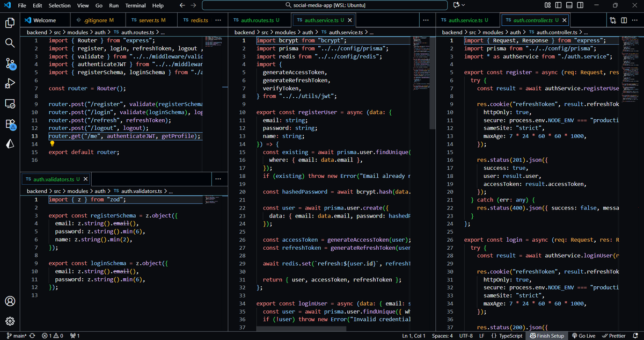Click the Synchronize Changes icon

[32, 336]
